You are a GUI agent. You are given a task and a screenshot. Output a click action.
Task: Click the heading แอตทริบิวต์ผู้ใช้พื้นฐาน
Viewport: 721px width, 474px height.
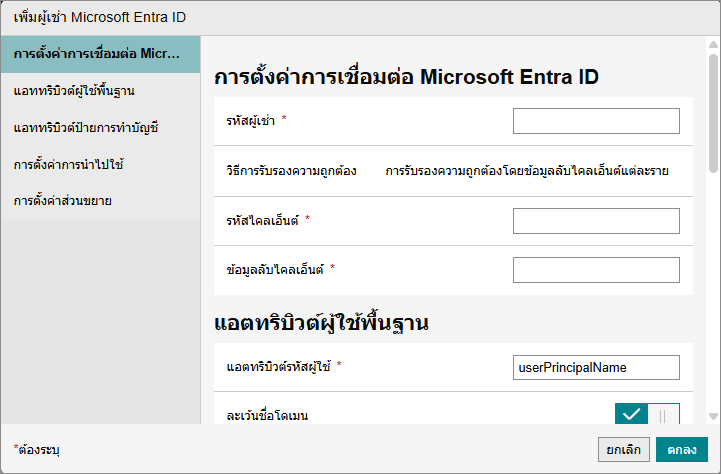(321, 323)
